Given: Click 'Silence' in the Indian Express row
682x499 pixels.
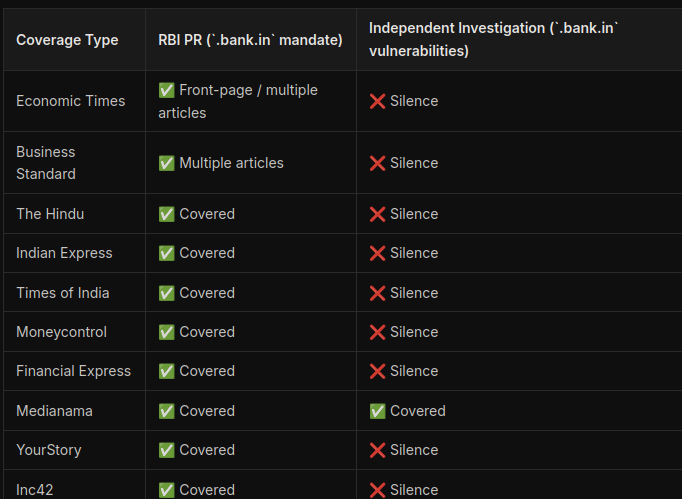Looking at the screenshot, I should [x=414, y=253].
